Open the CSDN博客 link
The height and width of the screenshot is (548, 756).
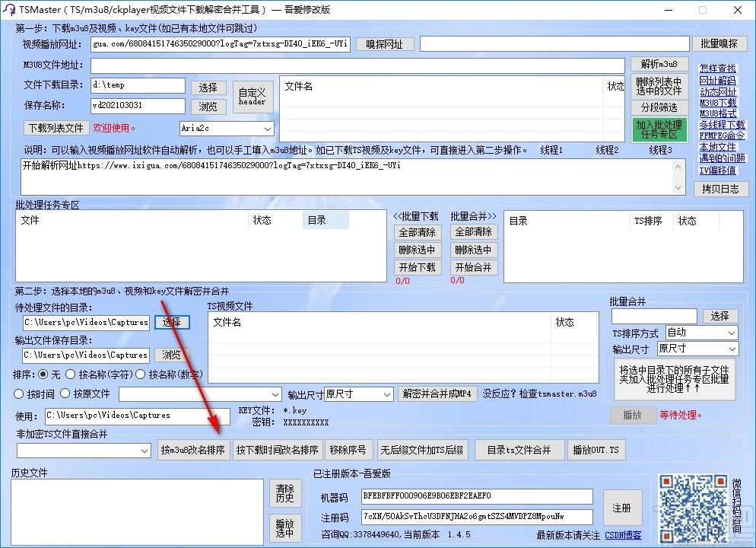624,536
